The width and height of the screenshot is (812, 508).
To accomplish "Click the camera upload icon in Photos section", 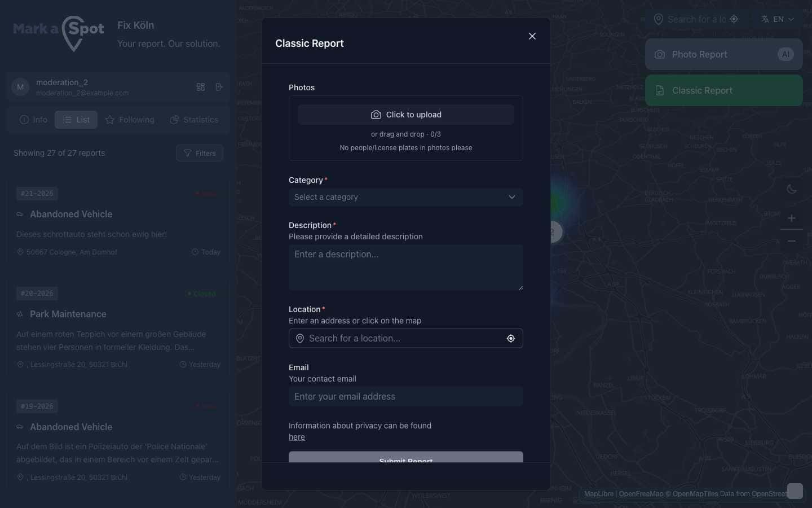I will click(x=376, y=115).
